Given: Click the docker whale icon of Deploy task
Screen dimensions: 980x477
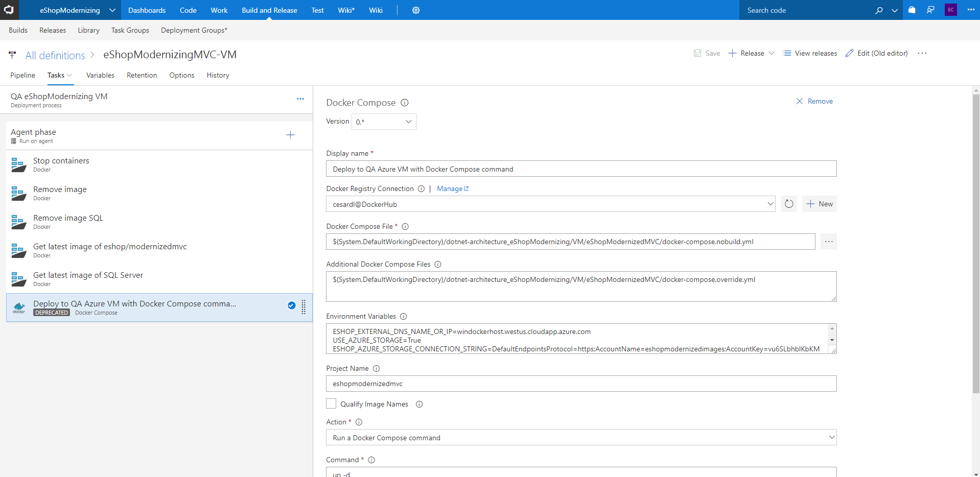Looking at the screenshot, I should point(19,307).
